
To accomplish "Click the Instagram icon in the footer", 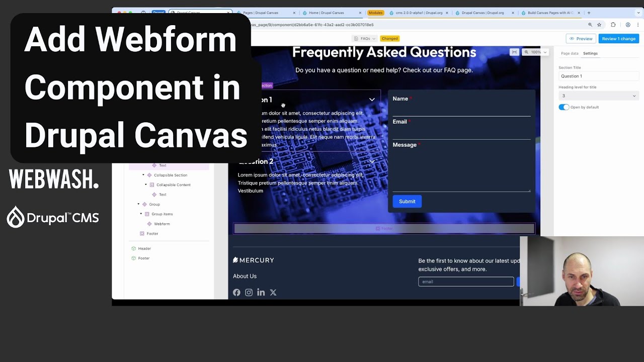I will coord(249,292).
